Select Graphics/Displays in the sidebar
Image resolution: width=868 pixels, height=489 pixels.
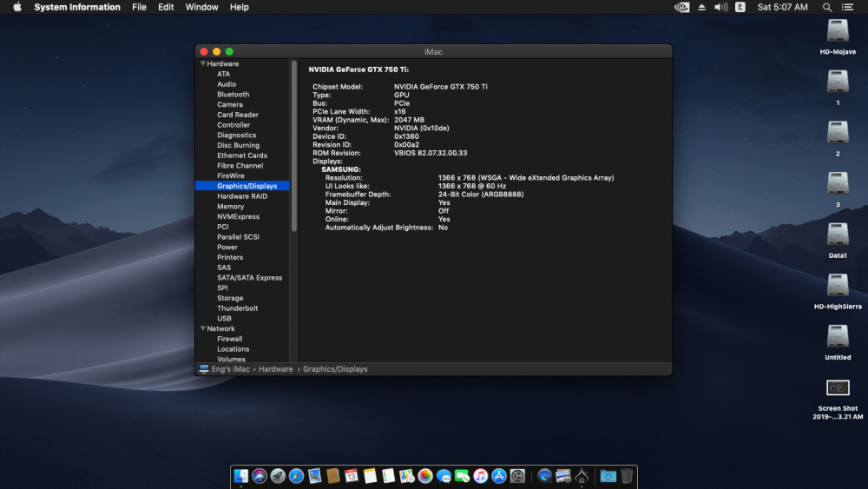[x=242, y=186]
